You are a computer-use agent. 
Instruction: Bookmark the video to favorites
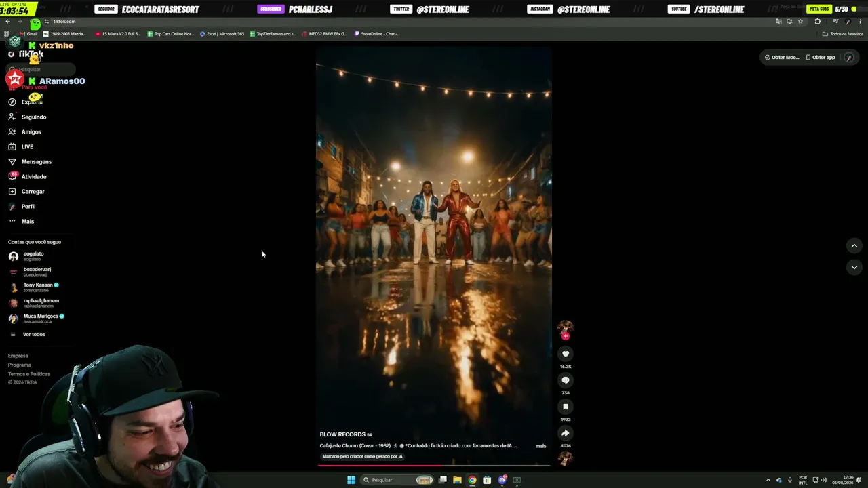(566, 407)
